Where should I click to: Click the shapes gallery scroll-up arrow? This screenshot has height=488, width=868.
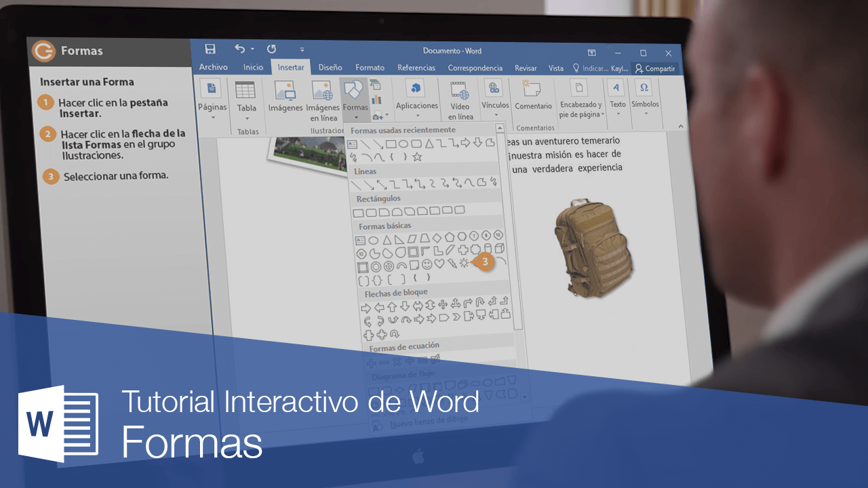point(499,128)
